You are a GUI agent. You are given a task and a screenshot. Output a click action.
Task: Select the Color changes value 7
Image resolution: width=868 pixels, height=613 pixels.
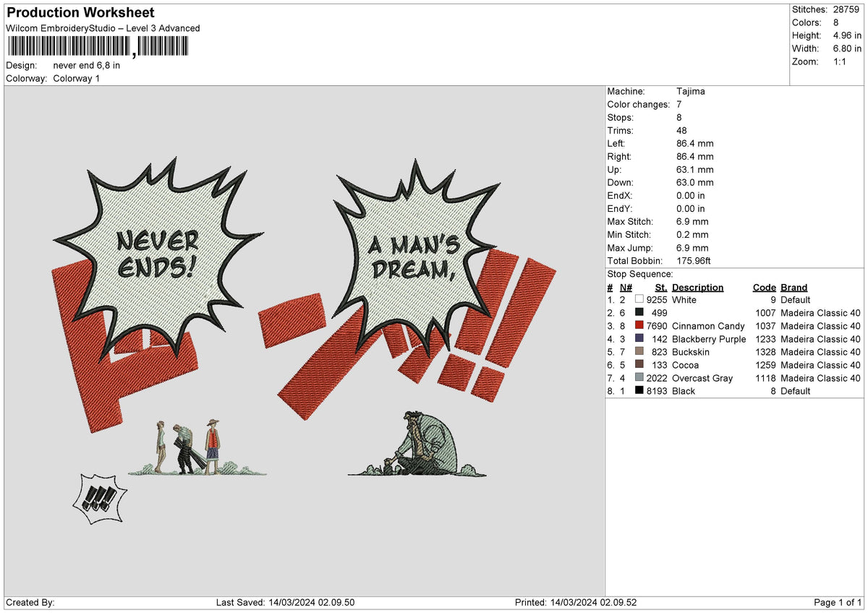(679, 104)
